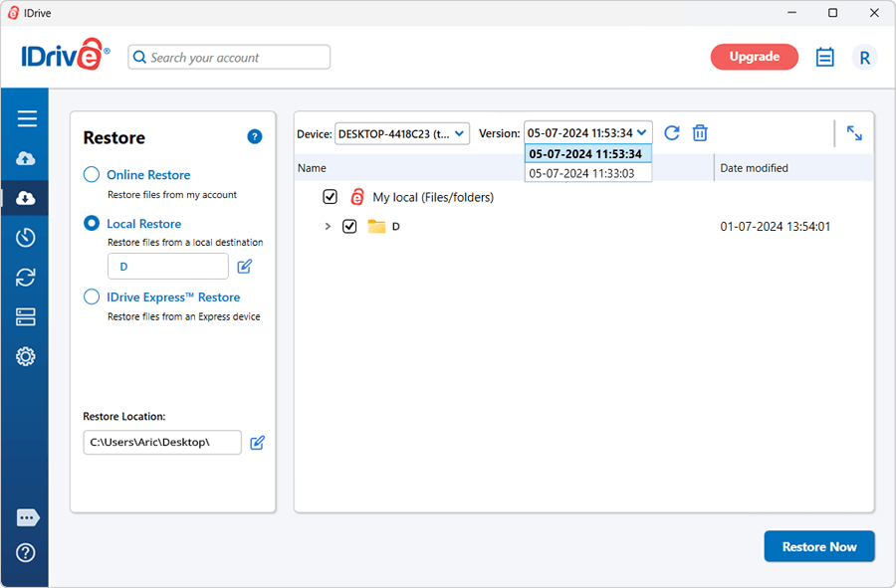896x588 pixels.
Task: Open the Settings gear icon
Action: click(x=25, y=357)
